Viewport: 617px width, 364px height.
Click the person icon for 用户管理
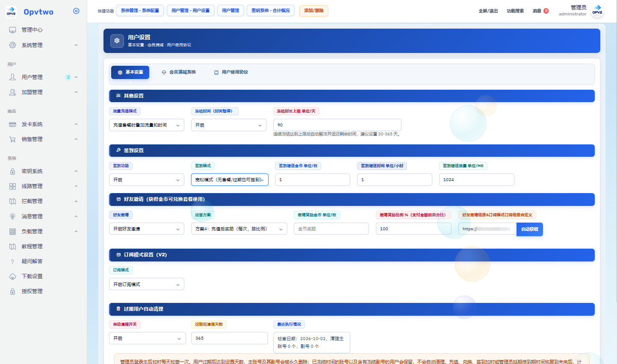[12, 77]
